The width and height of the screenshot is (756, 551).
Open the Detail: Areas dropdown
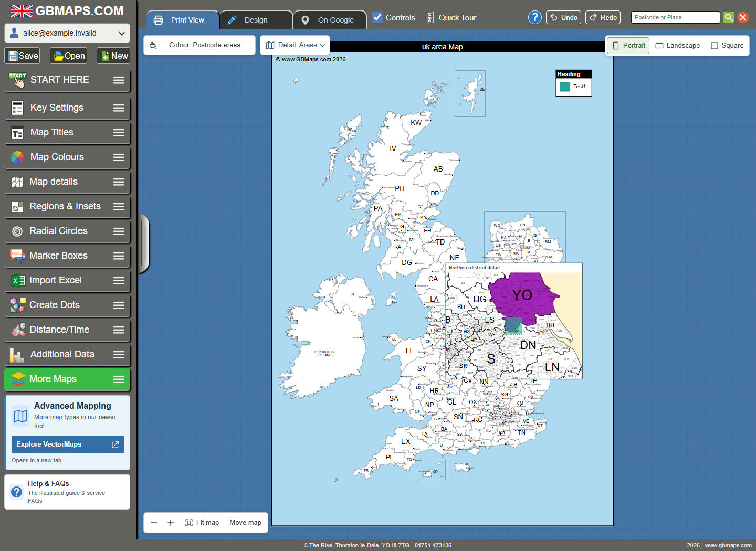click(x=295, y=45)
